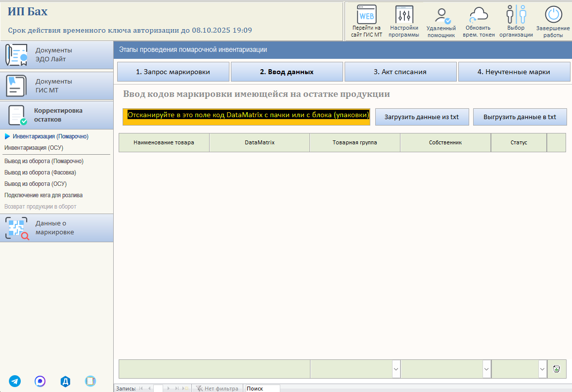Viewport: 572px width, 392px height.
Task: Open Документы ГИС МТ section icon
Action: (x=16, y=86)
